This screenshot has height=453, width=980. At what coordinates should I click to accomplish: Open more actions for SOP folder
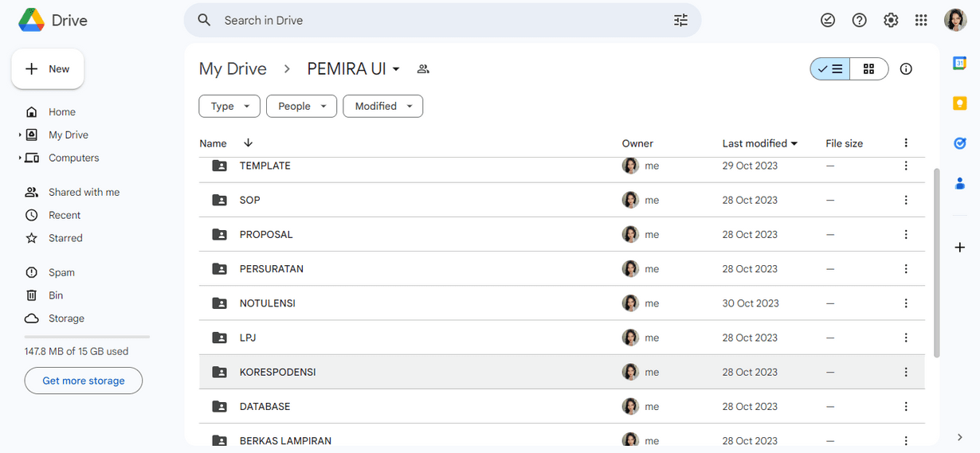click(906, 200)
